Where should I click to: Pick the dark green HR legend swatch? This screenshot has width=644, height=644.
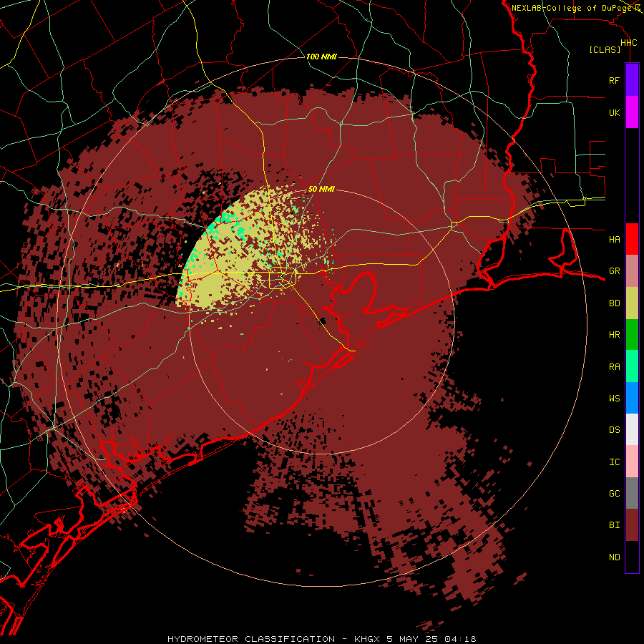(x=632, y=334)
